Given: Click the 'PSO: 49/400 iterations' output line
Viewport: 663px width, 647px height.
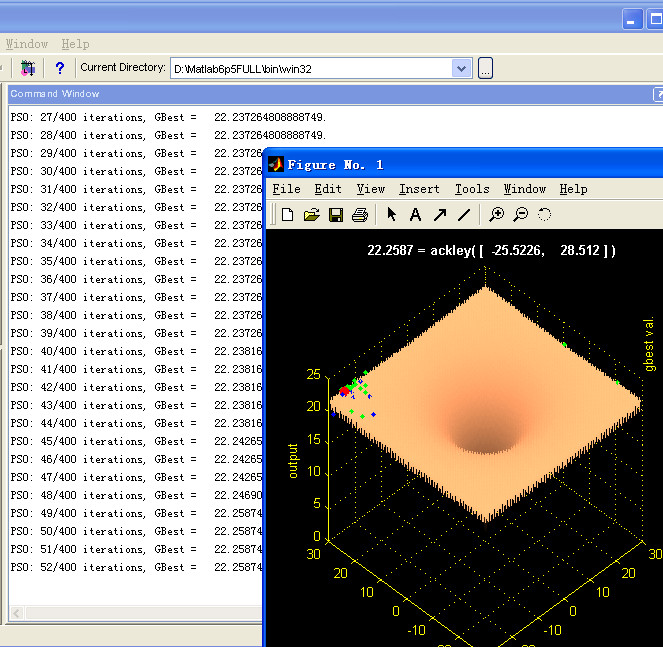Looking at the screenshot, I should pyautogui.click(x=136, y=513).
